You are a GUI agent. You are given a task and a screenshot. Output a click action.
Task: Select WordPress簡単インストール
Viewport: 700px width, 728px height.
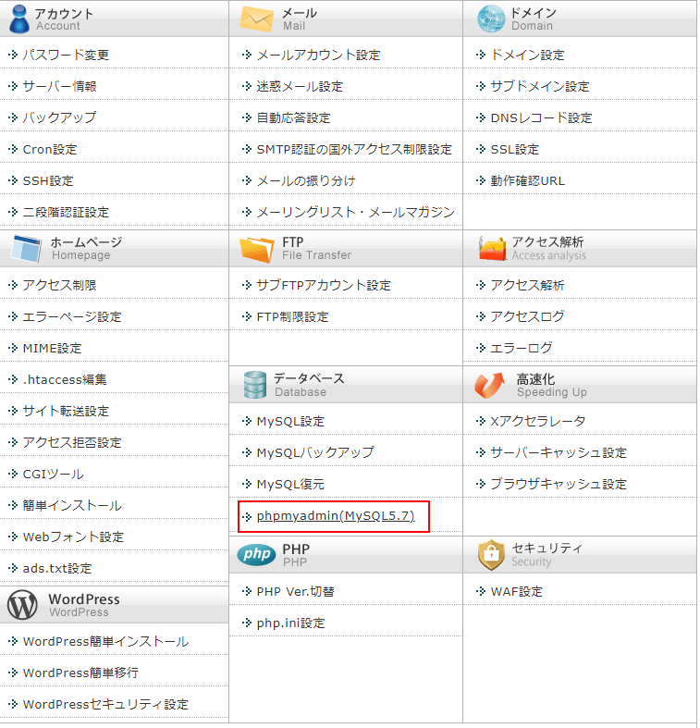pyautogui.click(x=105, y=642)
